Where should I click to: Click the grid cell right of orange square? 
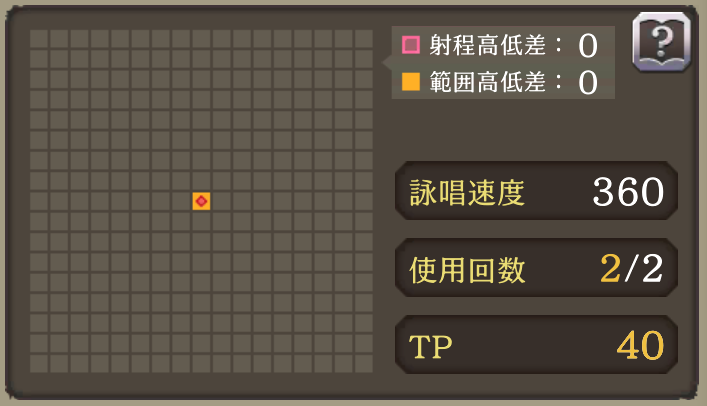click(221, 201)
